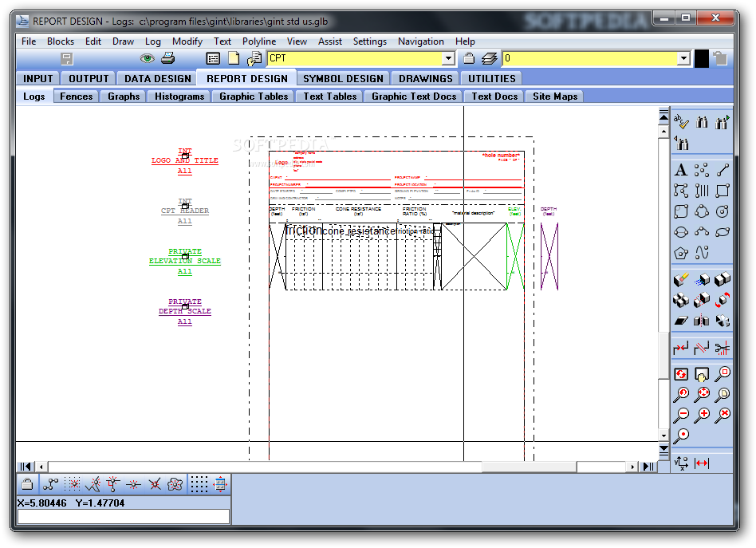
Task: Click the zoom in plus magnifier
Action: 702,415
